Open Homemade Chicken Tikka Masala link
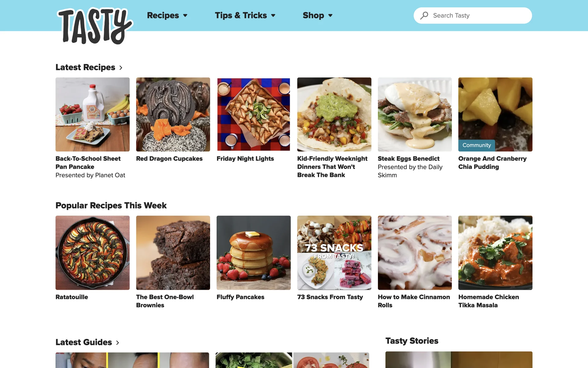This screenshot has width=588, height=368. coord(488,301)
